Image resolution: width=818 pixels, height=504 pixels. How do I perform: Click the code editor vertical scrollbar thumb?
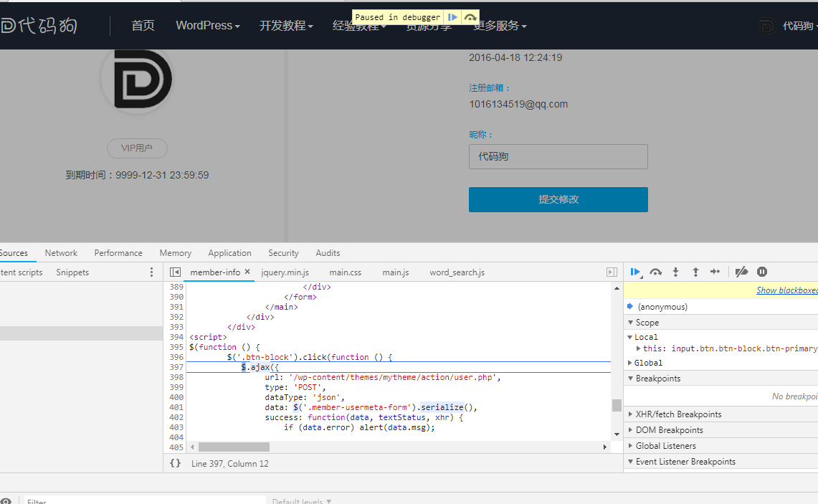[617, 405]
